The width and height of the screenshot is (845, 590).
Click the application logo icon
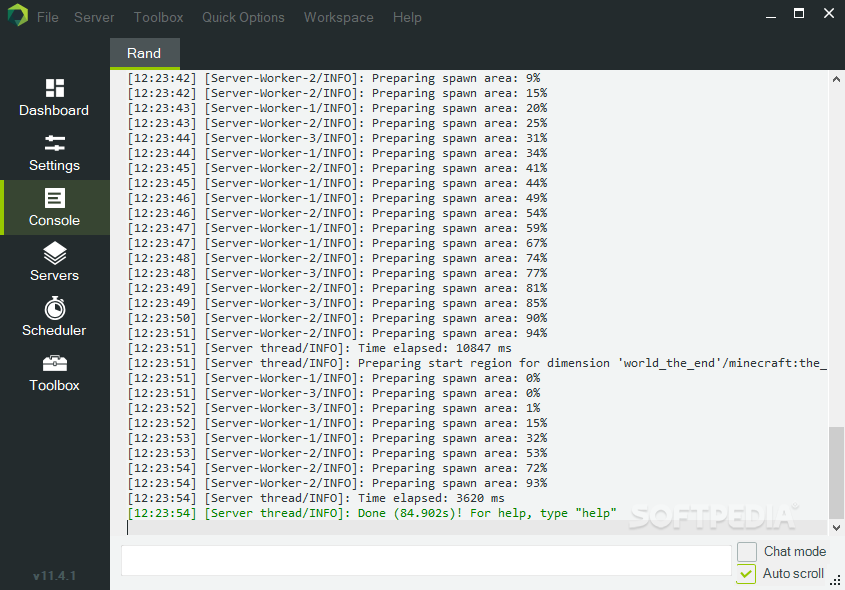coord(17,15)
